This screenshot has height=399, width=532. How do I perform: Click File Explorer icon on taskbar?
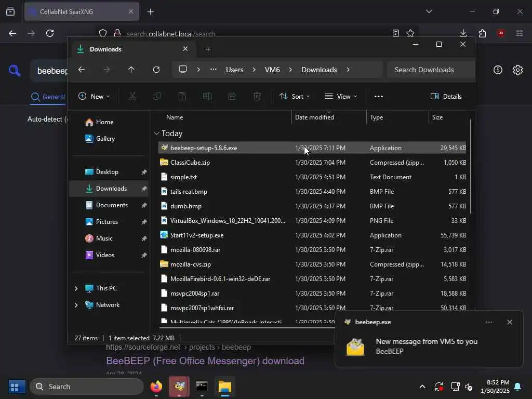click(224, 387)
